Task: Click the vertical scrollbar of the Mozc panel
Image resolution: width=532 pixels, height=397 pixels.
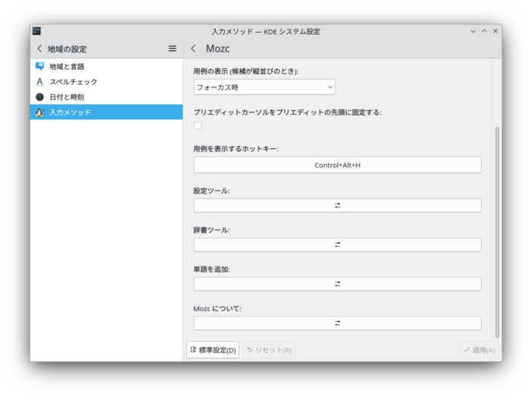Action: [497, 232]
